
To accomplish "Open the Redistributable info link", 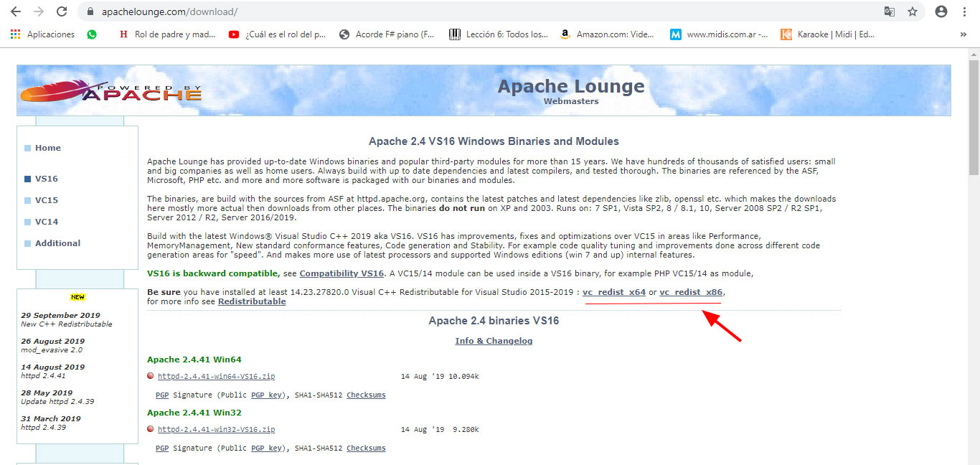I will (x=252, y=301).
